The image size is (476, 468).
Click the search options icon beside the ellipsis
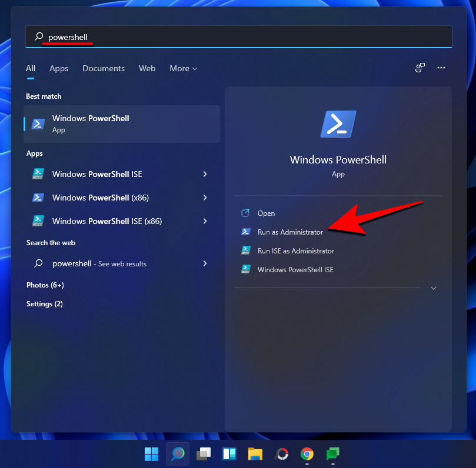420,68
